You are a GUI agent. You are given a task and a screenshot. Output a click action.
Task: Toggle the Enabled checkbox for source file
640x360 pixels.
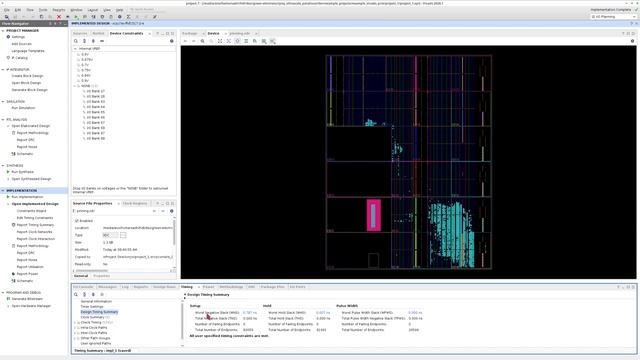tap(76, 221)
